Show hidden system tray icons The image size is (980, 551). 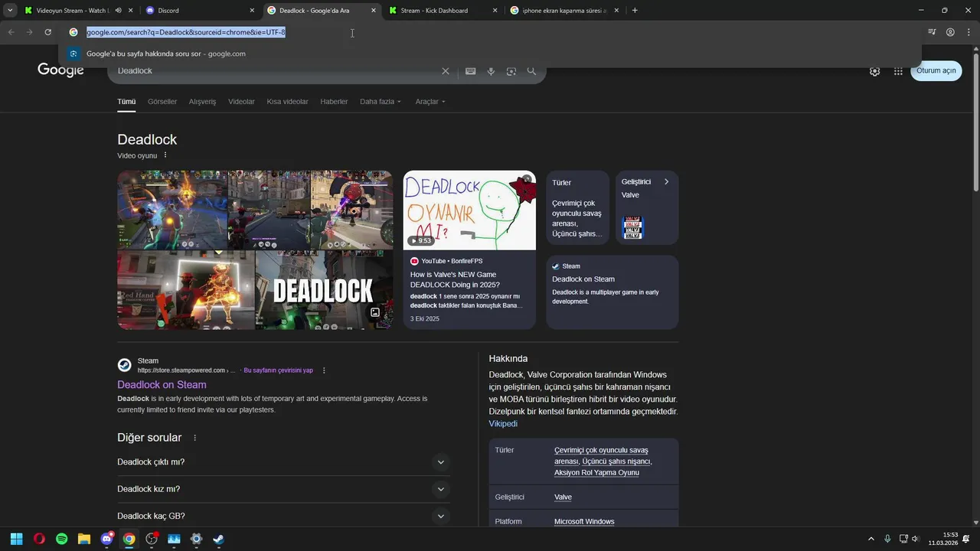[871, 539]
